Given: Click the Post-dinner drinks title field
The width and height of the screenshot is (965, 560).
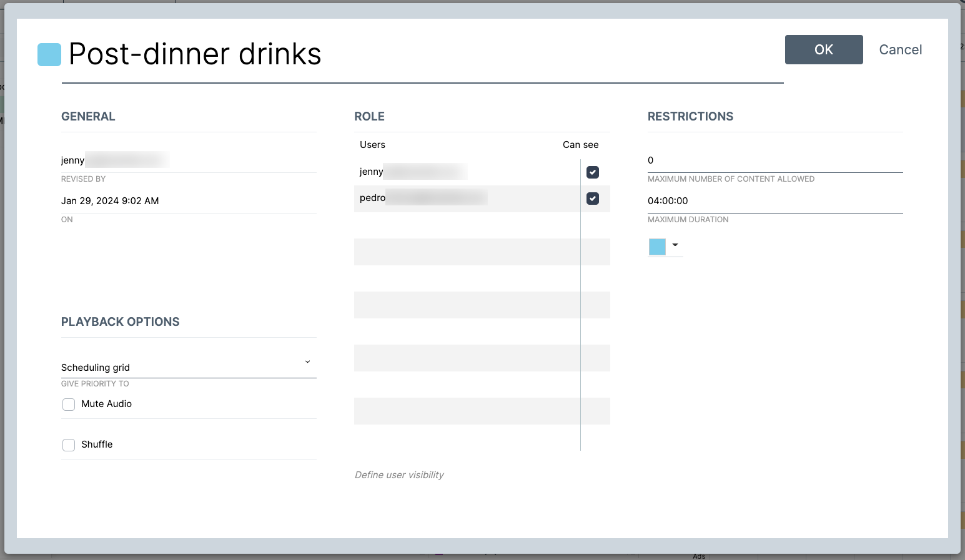Looking at the screenshot, I should pos(422,54).
